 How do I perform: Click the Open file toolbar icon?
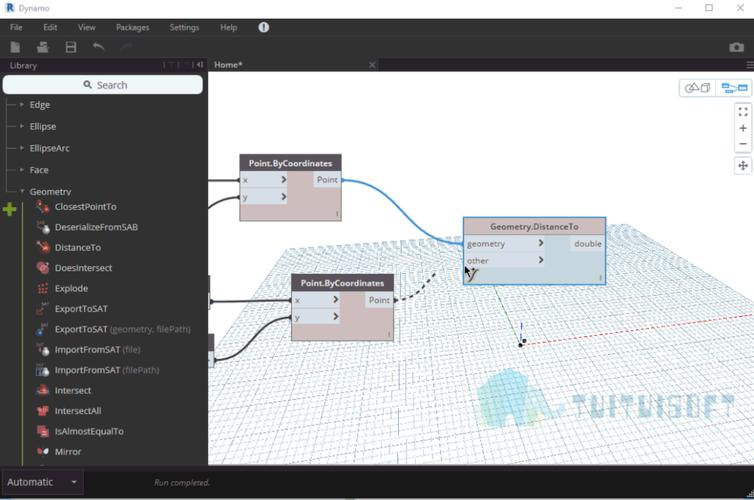tap(43, 47)
